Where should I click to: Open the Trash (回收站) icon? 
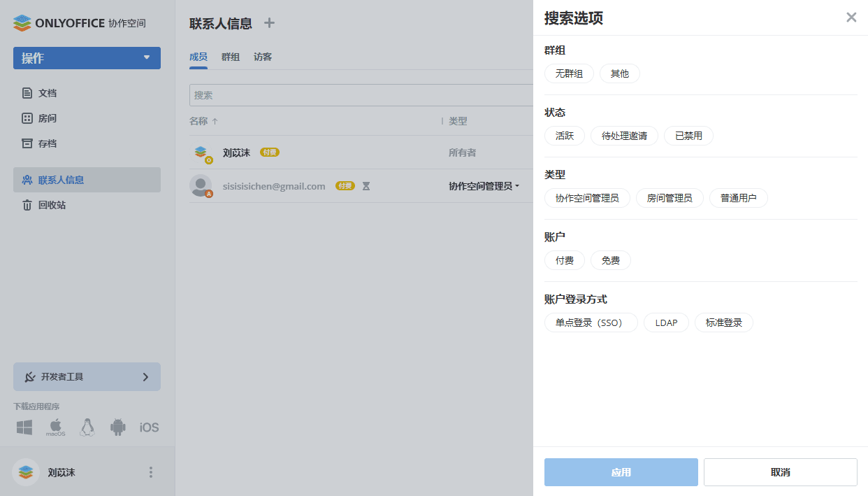(x=27, y=205)
